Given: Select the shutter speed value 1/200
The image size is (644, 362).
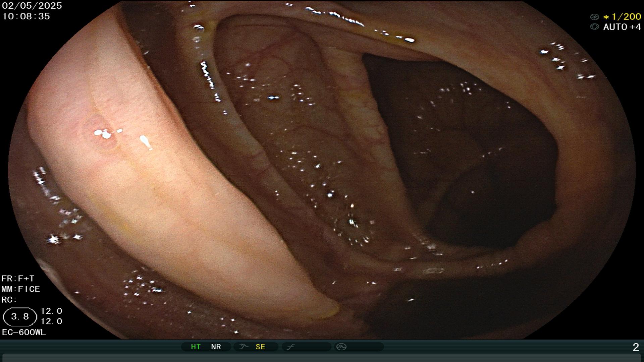Looking at the screenshot, I should 623,17.
